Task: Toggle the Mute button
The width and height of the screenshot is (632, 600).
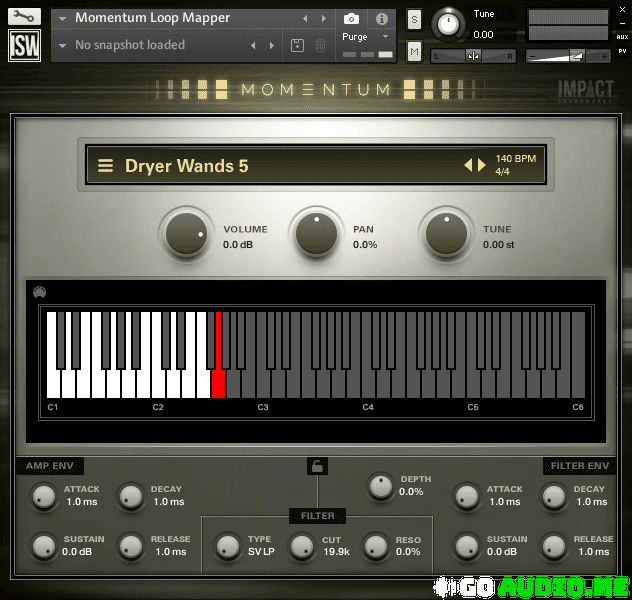Action: 415,52
